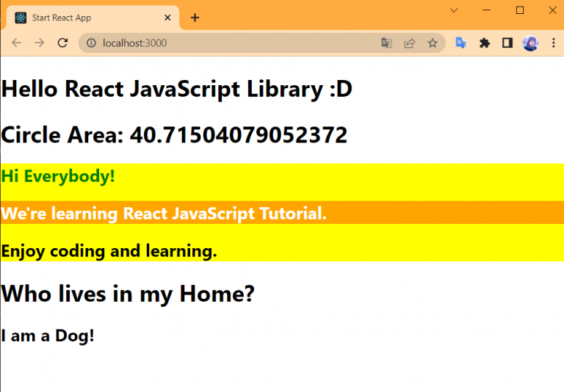Click the Share this page icon
The height and width of the screenshot is (392, 564).
[x=410, y=43]
